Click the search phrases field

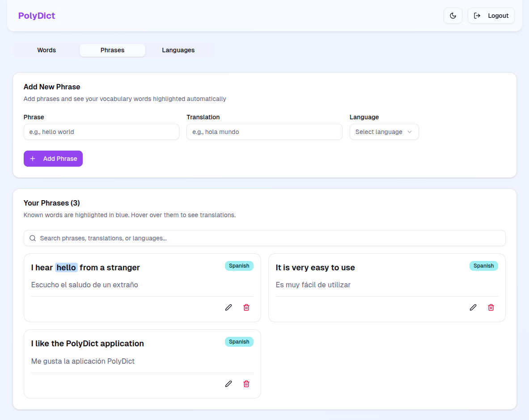point(265,238)
